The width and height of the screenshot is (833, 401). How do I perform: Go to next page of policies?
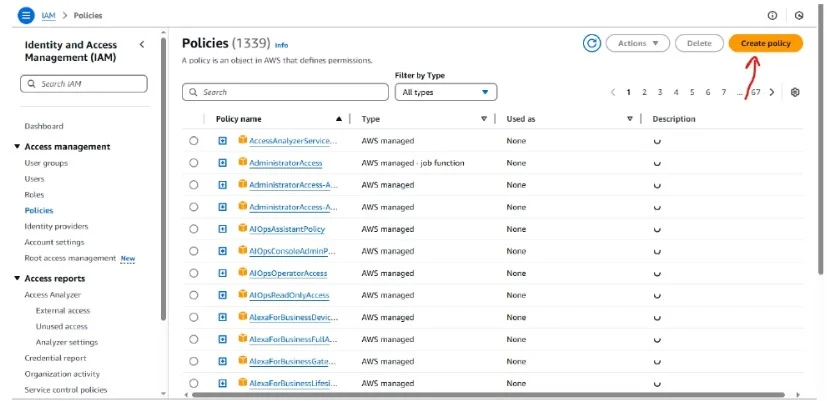point(772,92)
